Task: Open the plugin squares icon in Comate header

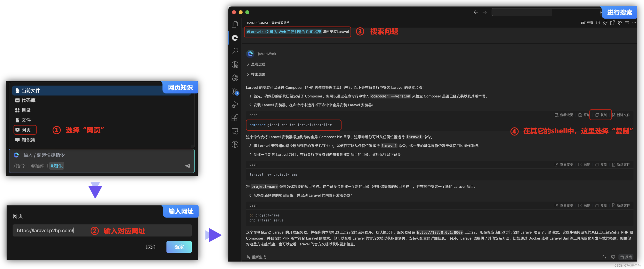Action: [x=612, y=23]
